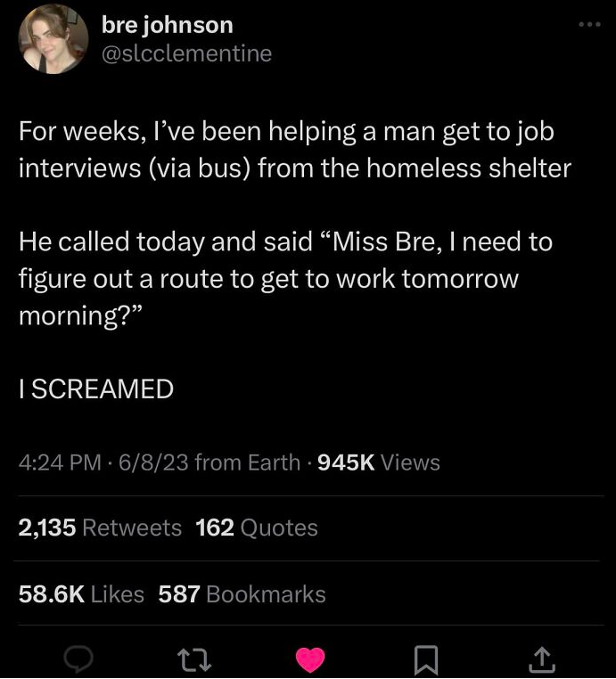Unlike the tweet via pink heart

tap(310, 659)
